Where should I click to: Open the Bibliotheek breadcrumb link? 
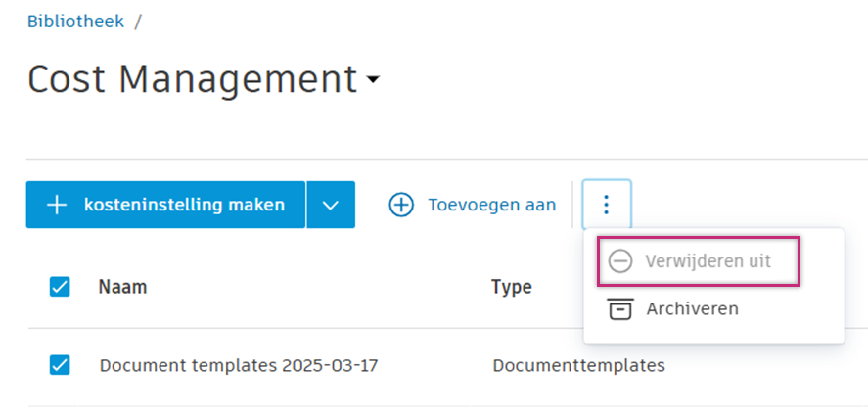75,21
